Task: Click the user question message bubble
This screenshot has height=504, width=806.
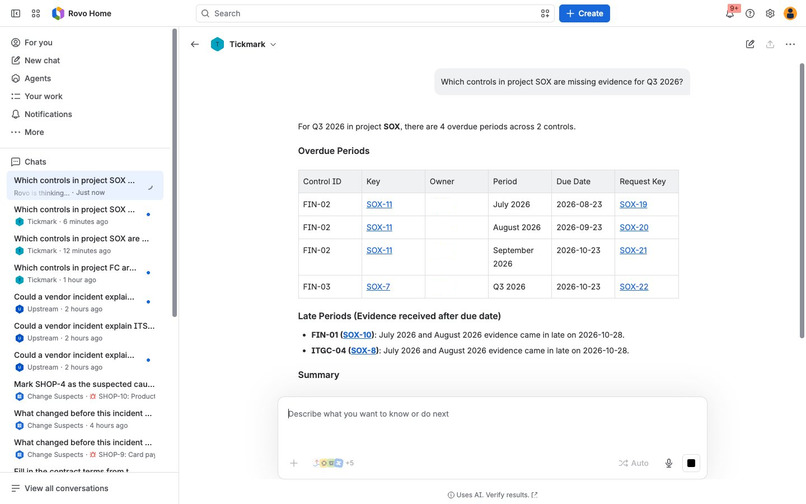Action: pyautogui.click(x=562, y=82)
